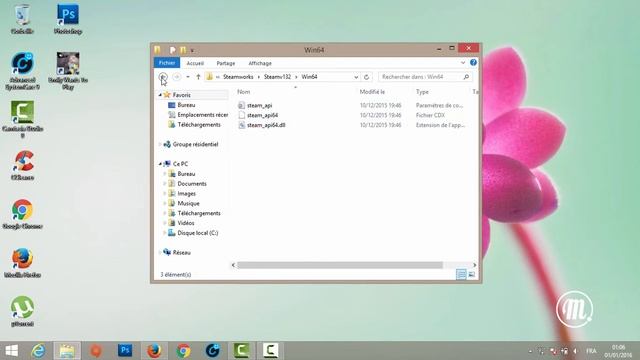Go back using the Explorer back arrow
640x360 pixels.
[x=163, y=77]
